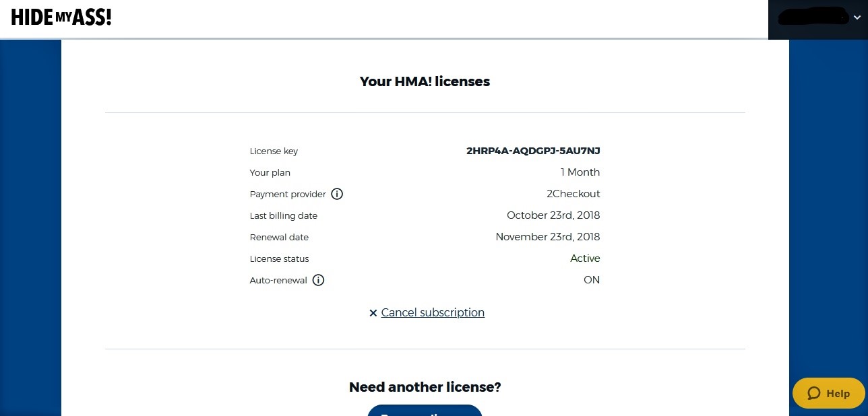Screen dimensions: 868x416
Task: Select the license key 2HRP4A-AQDGPJ-5AU7NJ
Action: tap(533, 151)
